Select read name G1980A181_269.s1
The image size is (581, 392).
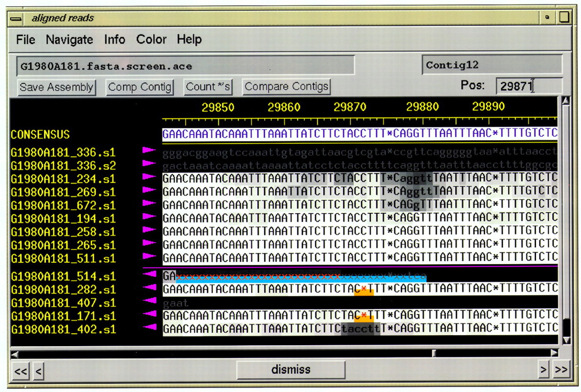click(63, 192)
